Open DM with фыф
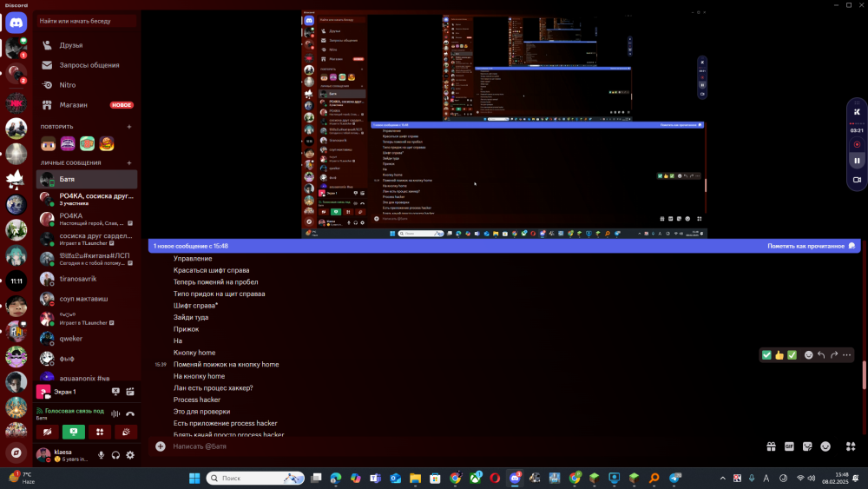The height and width of the screenshot is (489, 868). click(87, 359)
